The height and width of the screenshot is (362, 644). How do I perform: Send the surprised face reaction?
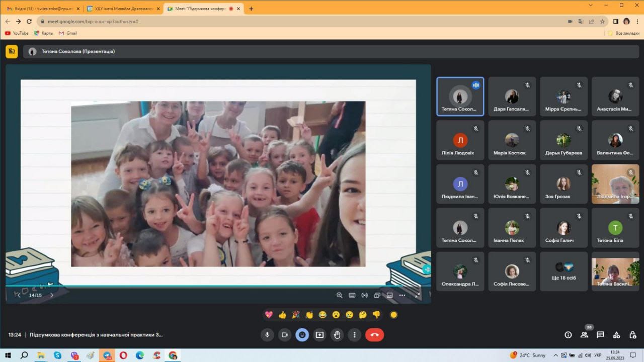tap(336, 315)
